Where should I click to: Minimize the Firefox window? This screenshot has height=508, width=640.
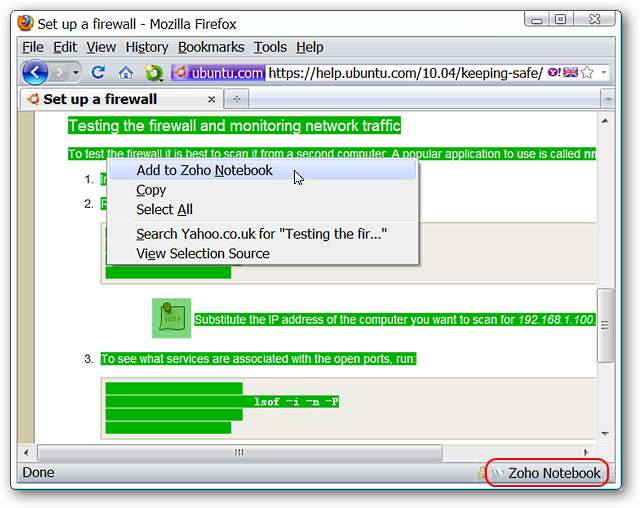[536, 20]
